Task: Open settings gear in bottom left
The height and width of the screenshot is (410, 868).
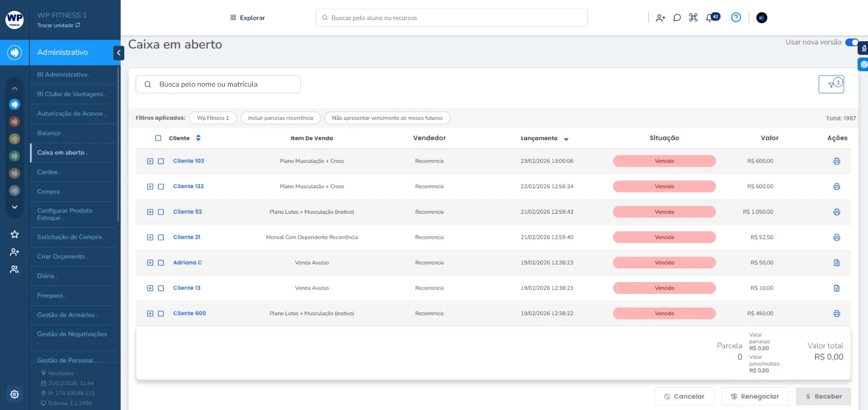Action: point(15,394)
